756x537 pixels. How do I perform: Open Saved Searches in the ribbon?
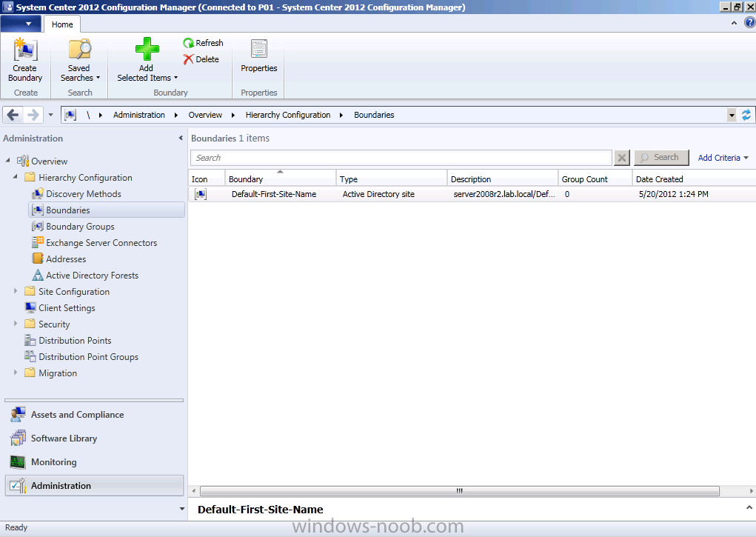tap(80, 60)
